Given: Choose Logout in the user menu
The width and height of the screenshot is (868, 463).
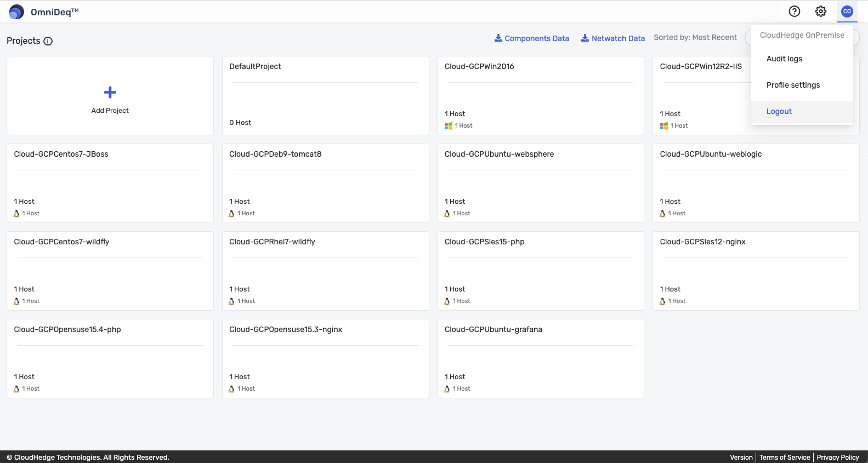Looking at the screenshot, I should (x=802, y=111).
